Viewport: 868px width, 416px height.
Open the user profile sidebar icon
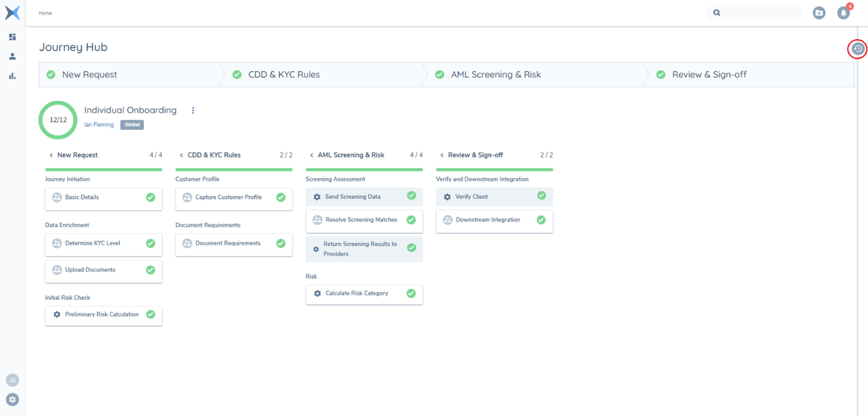[x=12, y=56]
